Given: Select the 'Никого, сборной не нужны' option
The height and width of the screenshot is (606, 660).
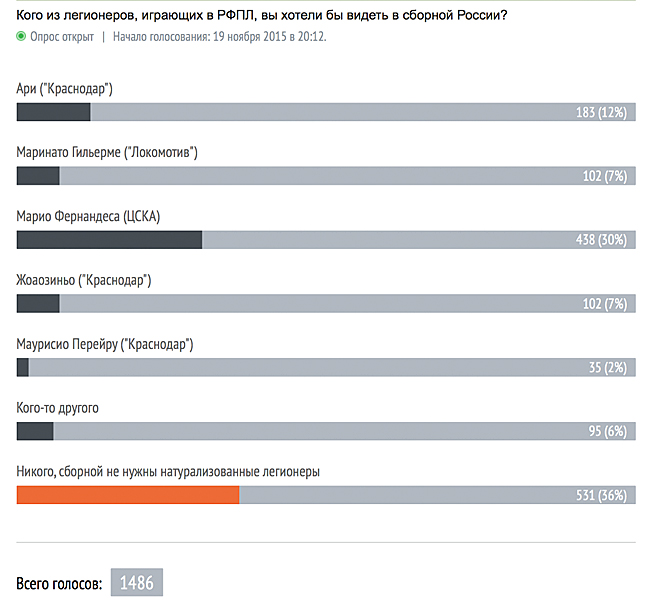Looking at the screenshot, I should (x=168, y=472).
